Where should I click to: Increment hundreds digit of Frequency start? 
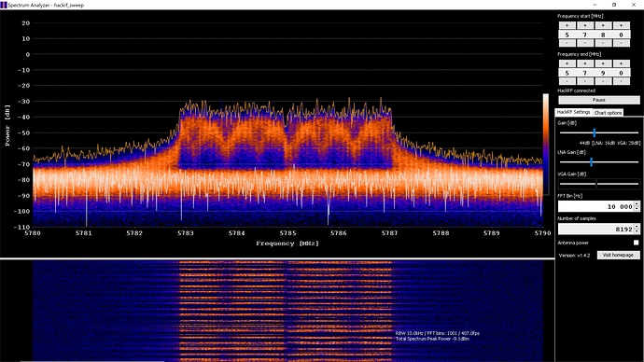tap(585, 25)
